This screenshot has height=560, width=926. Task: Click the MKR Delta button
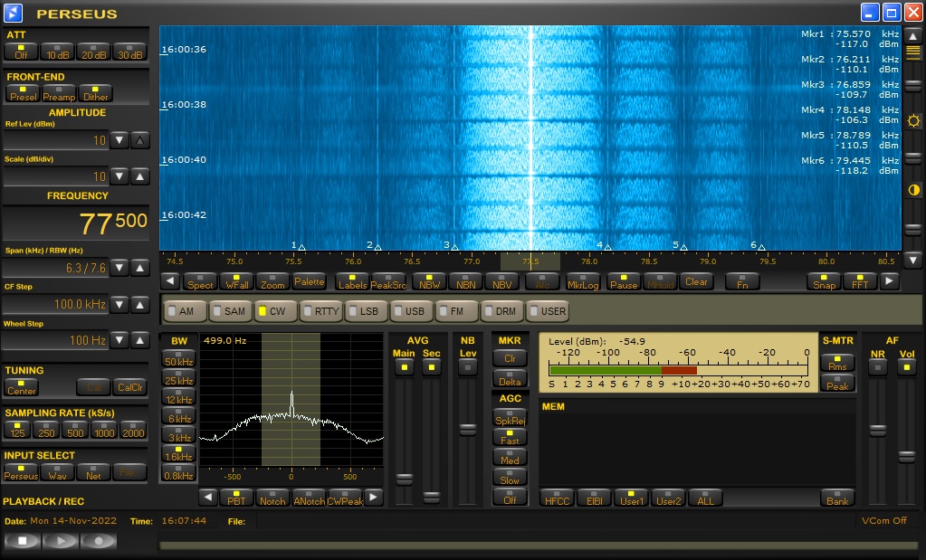coord(510,379)
